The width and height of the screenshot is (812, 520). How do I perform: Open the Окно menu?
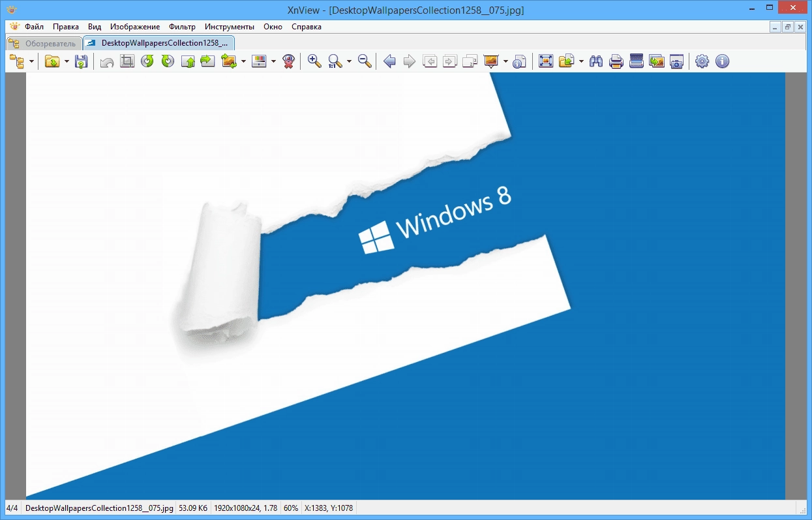tap(273, 27)
